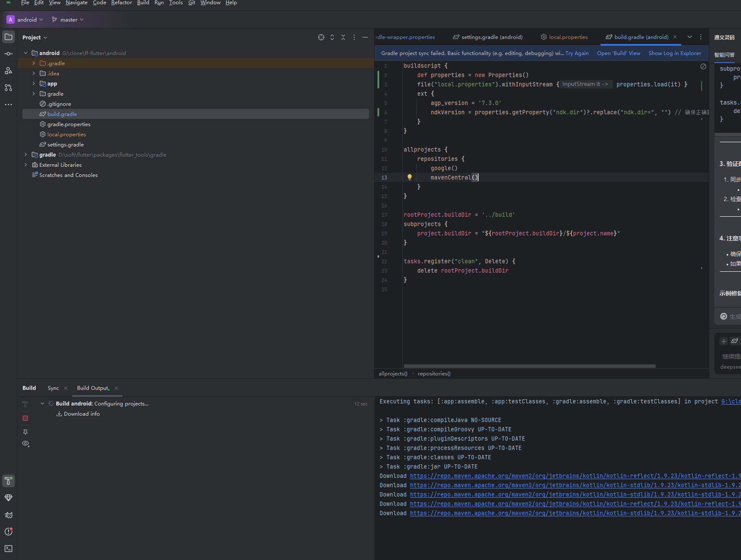Image resolution: width=741 pixels, height=560 pixels.
Task: Click the project path link in build output
Action: 731,401
